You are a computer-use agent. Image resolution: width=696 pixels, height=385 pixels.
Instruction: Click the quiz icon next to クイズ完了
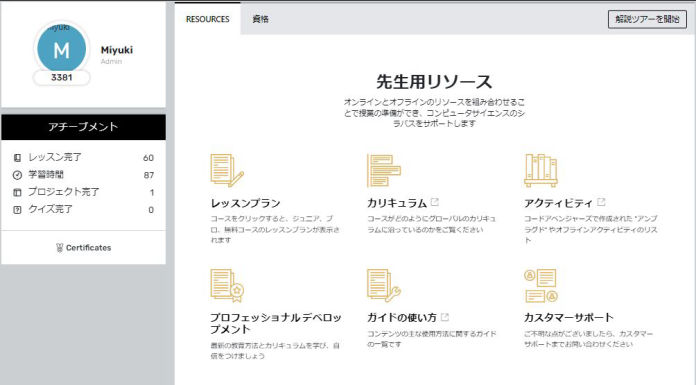17,210
